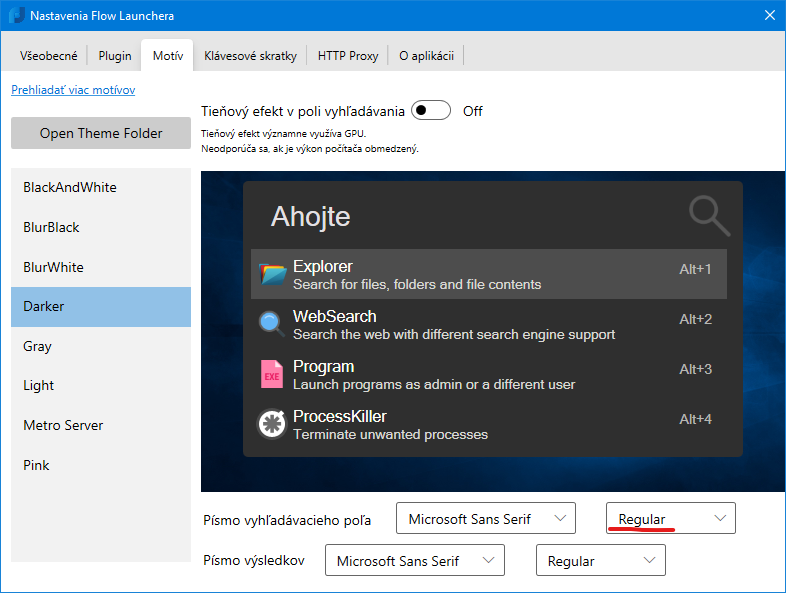Switch to the Plugin tab
The image size is (786, 593).
pyautogui.click(x=115, y=56)
